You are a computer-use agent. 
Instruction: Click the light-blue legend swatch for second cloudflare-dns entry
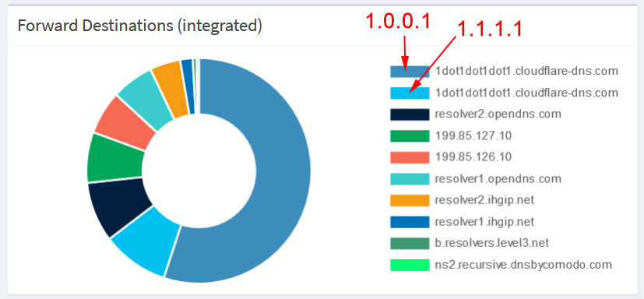410,93
